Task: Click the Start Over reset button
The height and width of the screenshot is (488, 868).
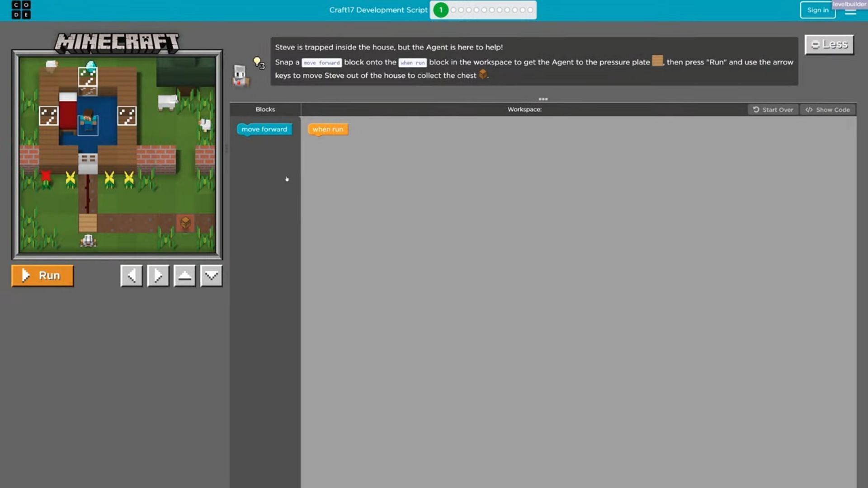Action: point(773,109)
